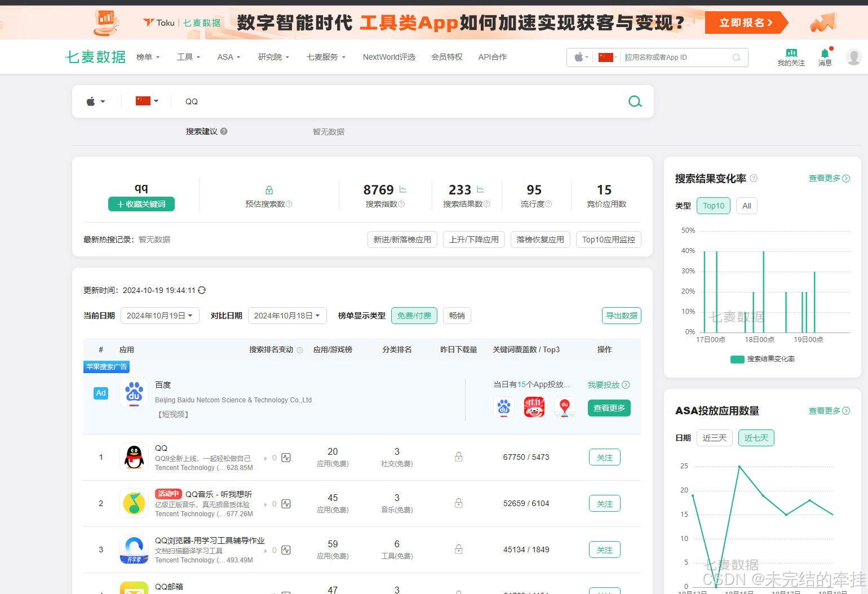868x594 pixels.
Task: Click trend chart icon in QQ音乐 row
Action: (286, 504)
